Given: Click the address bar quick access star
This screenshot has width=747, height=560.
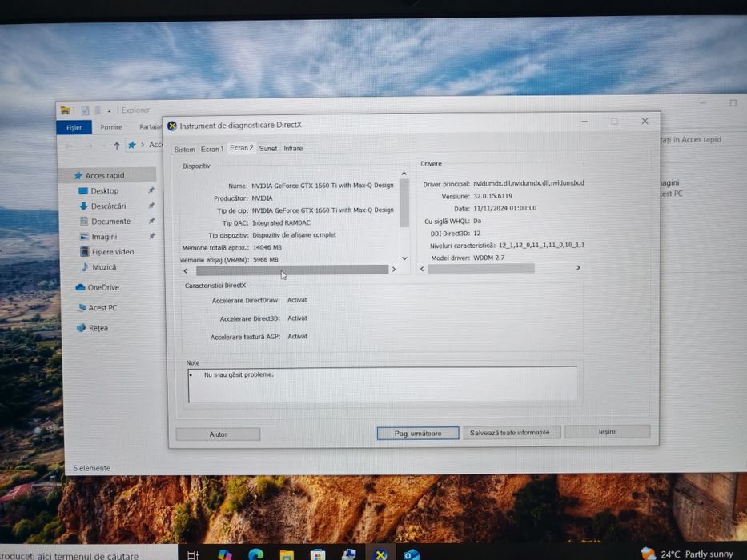Looking at the screenshot, I should (132, 145).
